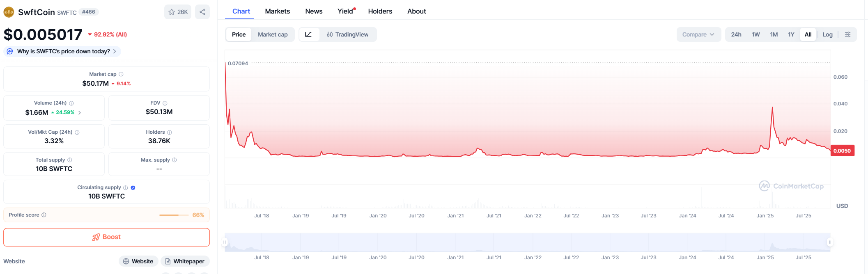
Task: Toggle Log scale on chart
Action: point(827,34)
